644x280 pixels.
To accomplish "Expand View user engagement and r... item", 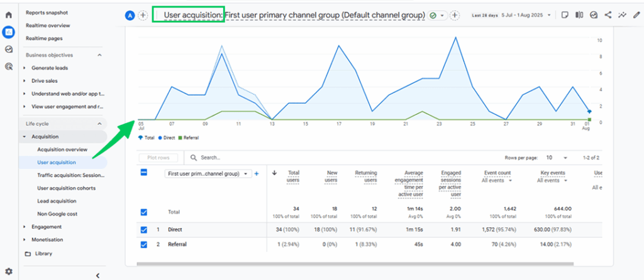I will point(25,107).
